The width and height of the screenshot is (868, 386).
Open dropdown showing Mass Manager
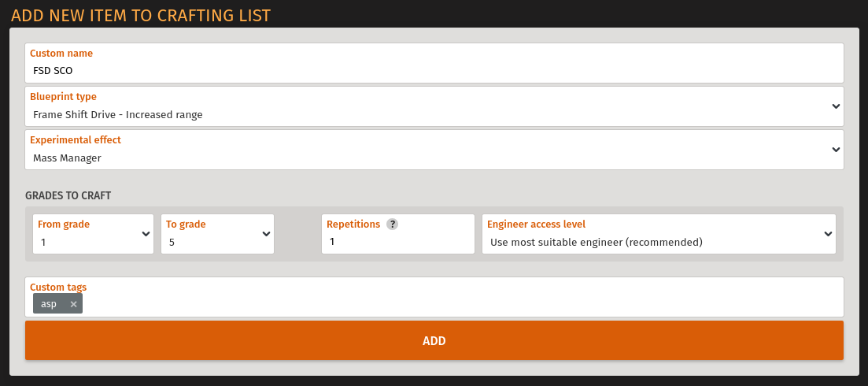434,150
